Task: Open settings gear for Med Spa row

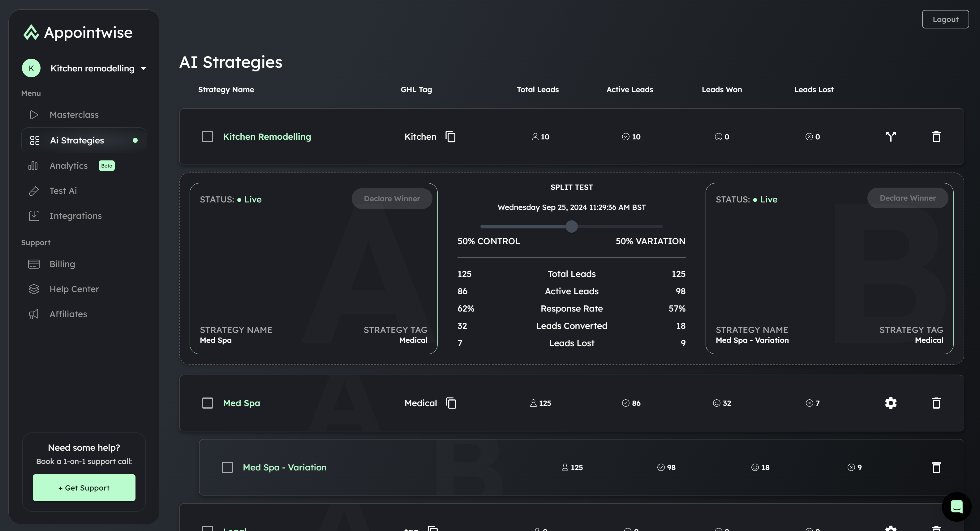Action: [891, 403]
